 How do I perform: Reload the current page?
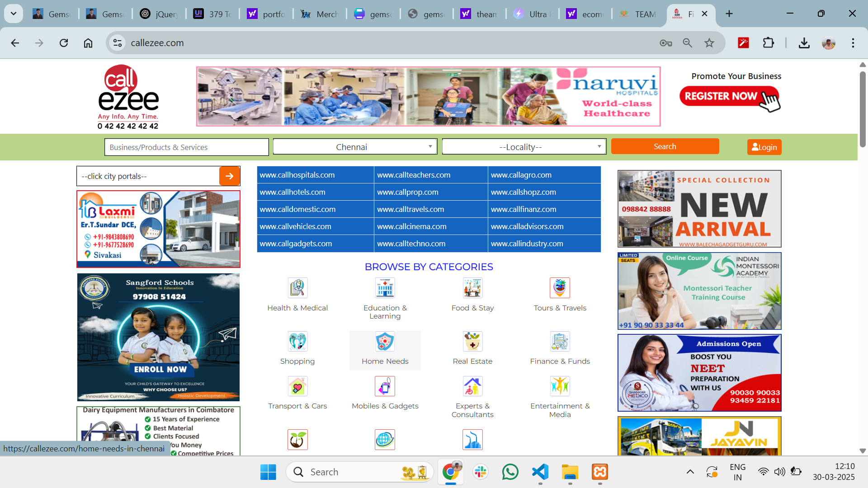(x=64, y=43)
